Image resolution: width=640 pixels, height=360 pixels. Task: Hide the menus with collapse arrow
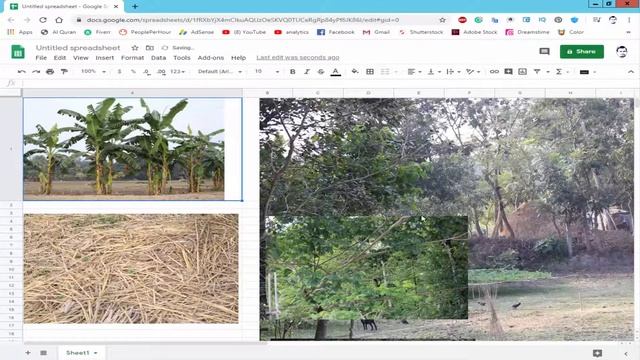[x=631, y=71]
